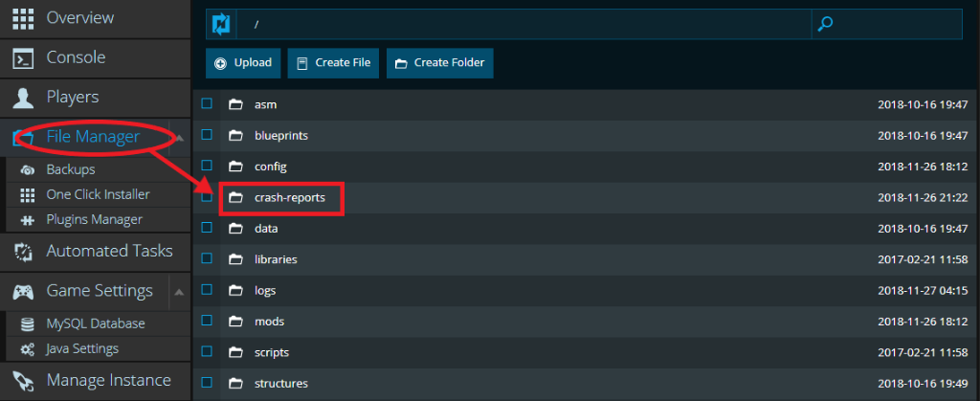The width and height of the screenshot is (980, 401).
Task: Select the crash-reports folder checkbox
Action: pos(206,197)
